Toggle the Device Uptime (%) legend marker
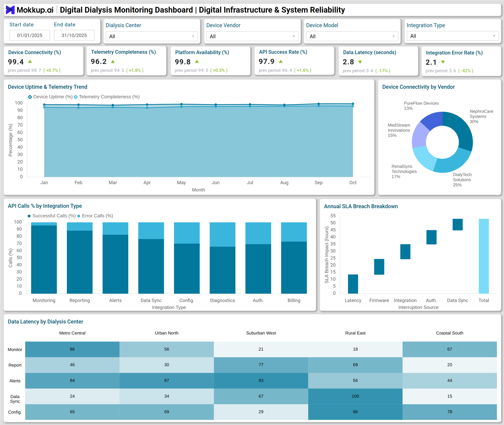Viewport: 504px width, 425px height. point(30,97)
